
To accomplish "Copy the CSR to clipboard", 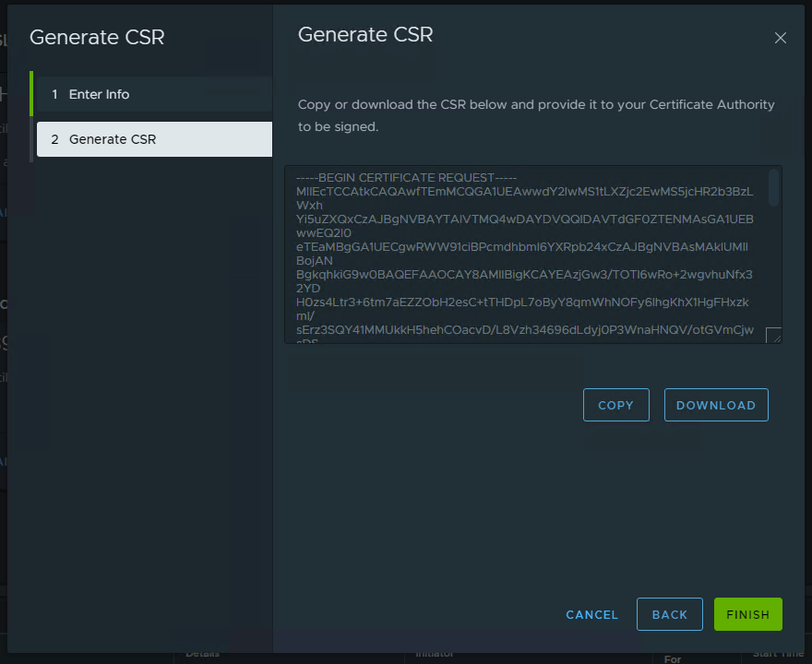I will (615, 405).
